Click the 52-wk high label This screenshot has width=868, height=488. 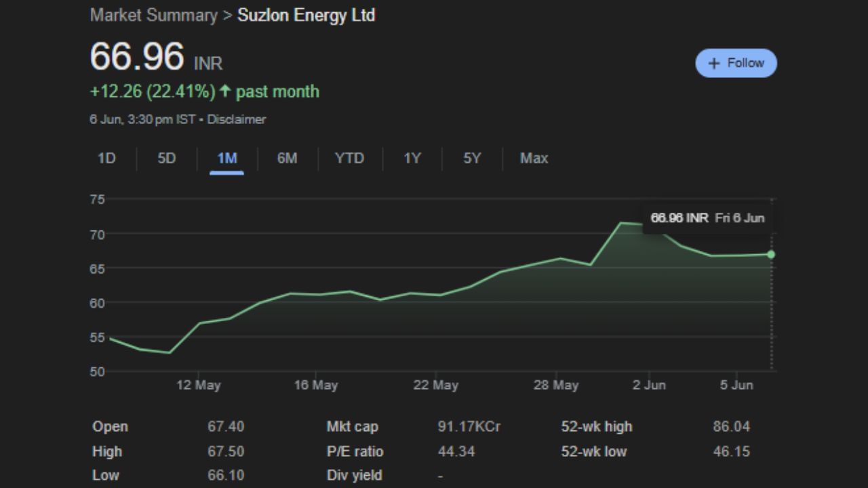[x=597, y=427]
